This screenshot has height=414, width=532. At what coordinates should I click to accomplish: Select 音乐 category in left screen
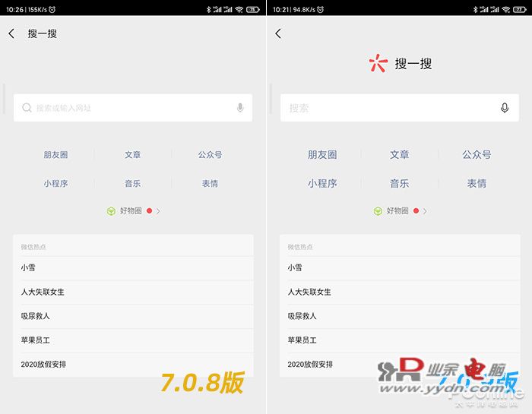pos(133,184)
